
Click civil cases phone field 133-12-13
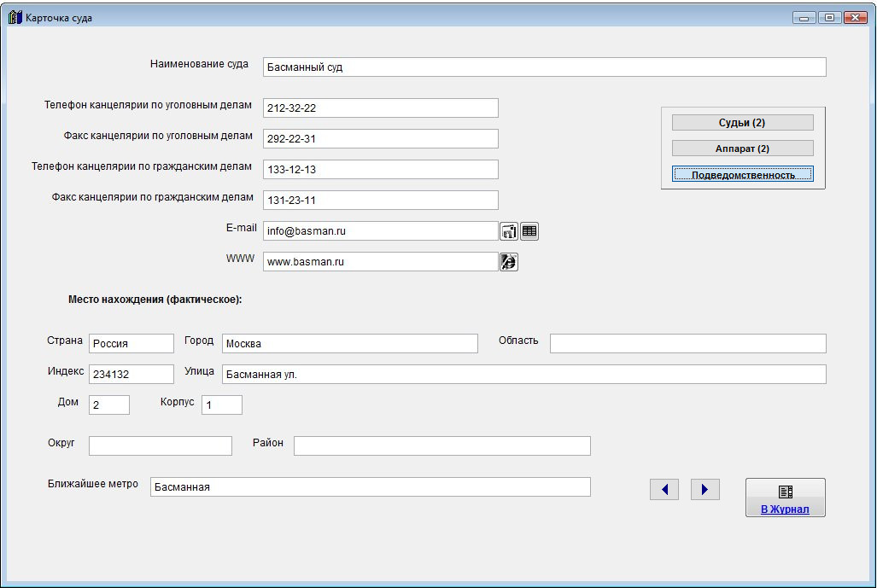tap(380, 169)
